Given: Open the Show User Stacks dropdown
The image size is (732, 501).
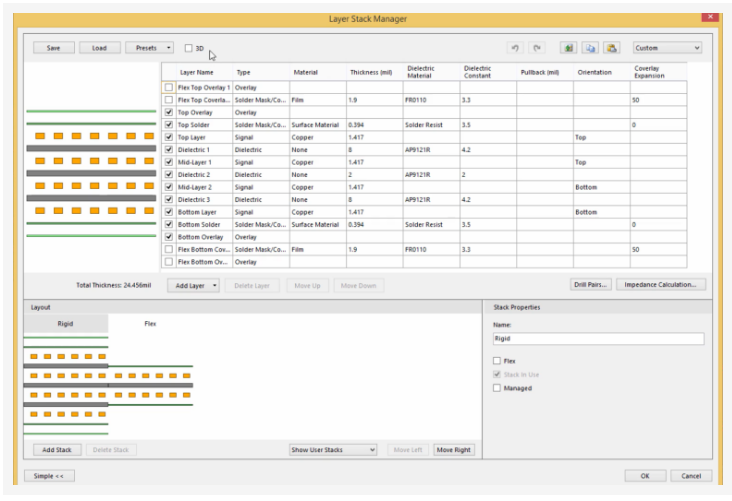Looking at the screenshot, I should click(333, 450).
